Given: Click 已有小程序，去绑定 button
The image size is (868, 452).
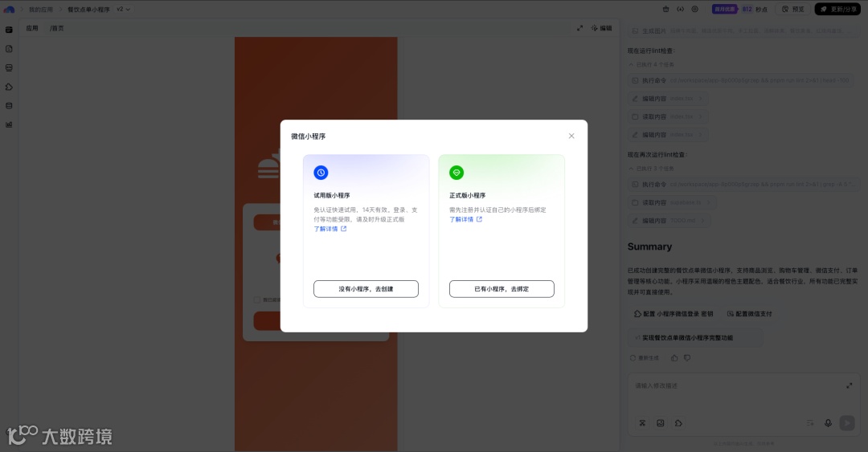Looking at the screenshot, I should pyautogui.click(x=502, y=289).
